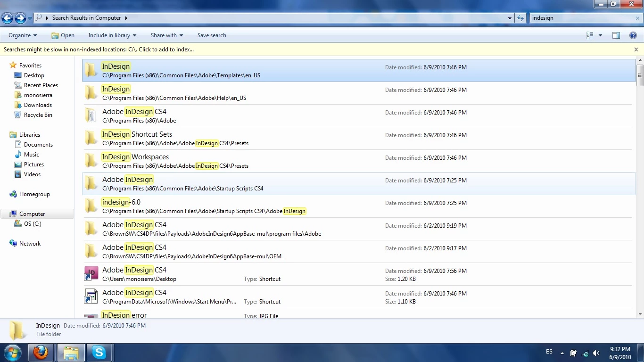Open the Organize menu

click(x=23, y=35)
